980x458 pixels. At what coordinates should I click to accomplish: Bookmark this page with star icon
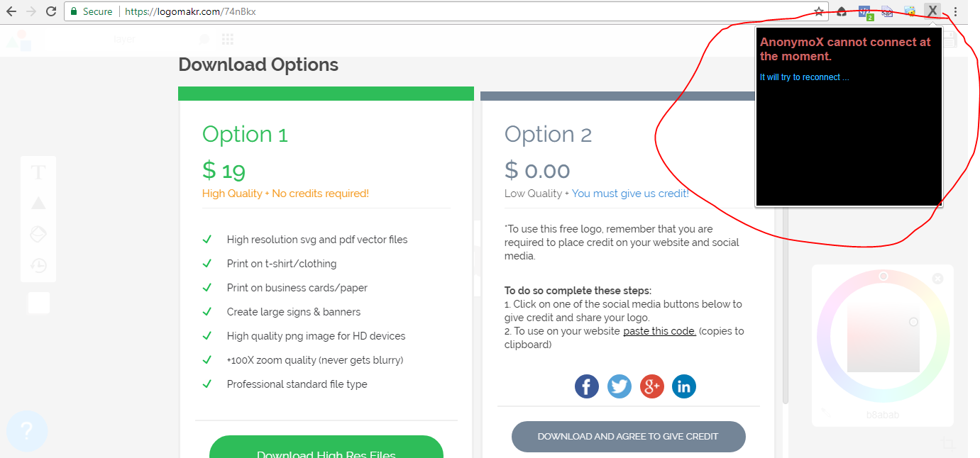tap(819, 11)
